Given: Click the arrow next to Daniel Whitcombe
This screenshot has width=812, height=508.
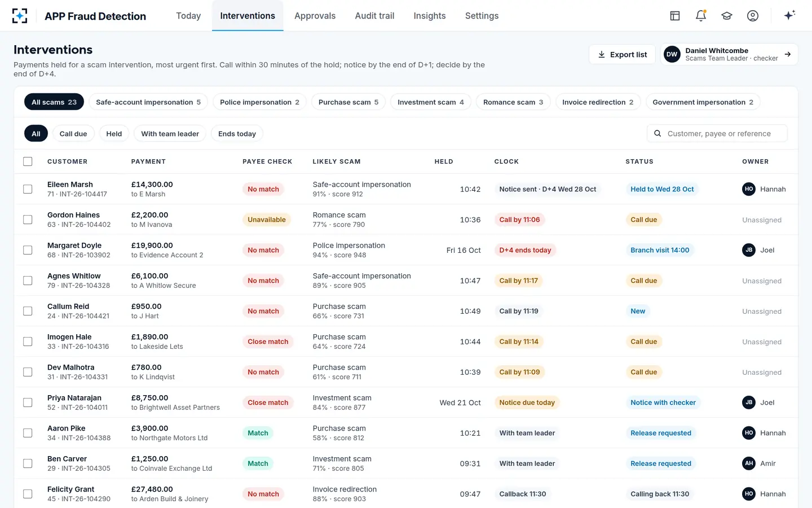Looking at the screenshot, I should [788, 54].
